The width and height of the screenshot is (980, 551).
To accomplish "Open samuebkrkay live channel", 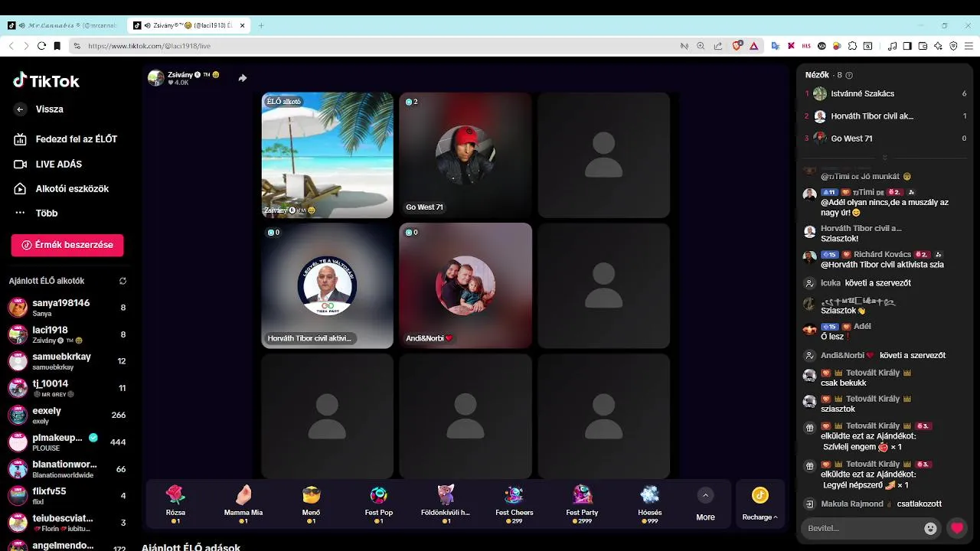I will [x=67, y=361].
